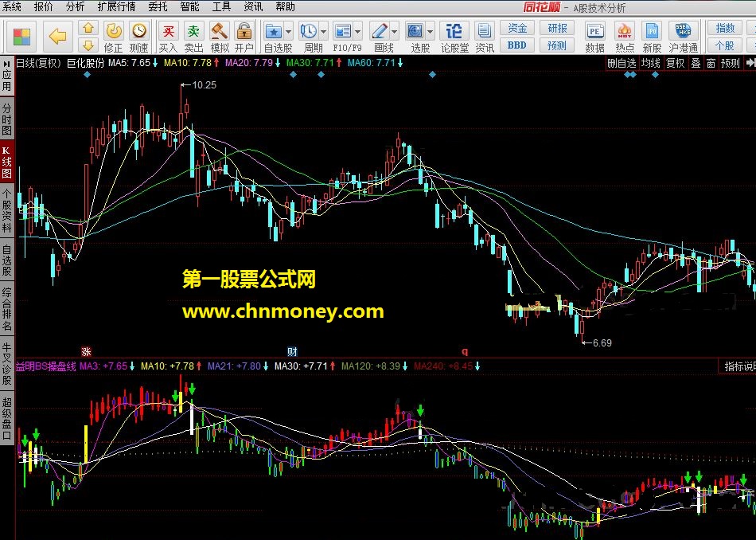Open the 资讯 menu in menu bar
756x540 pixels.
pyautogui.click(x=253, y=6)
